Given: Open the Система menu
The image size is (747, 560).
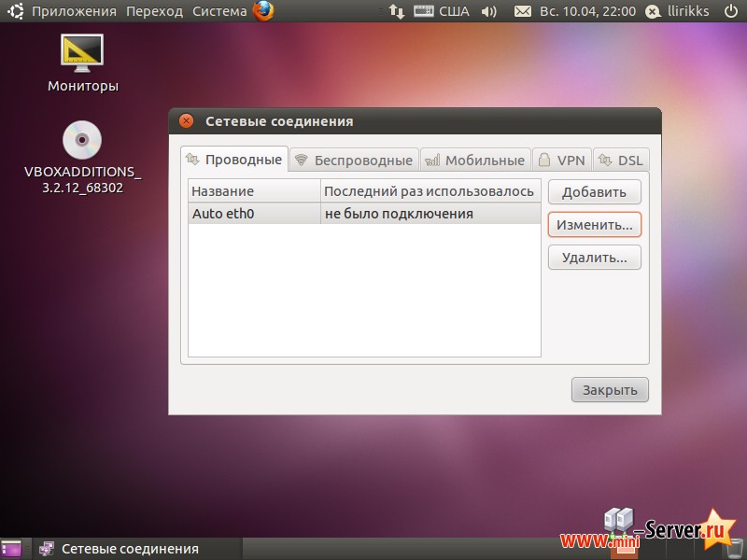Looking at the screenshot, I should 218,11.
